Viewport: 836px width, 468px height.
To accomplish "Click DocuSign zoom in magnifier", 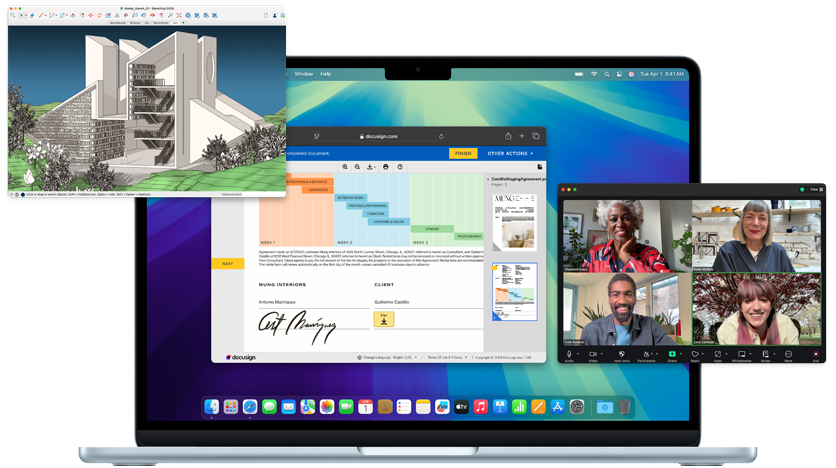I will (345, 167).
